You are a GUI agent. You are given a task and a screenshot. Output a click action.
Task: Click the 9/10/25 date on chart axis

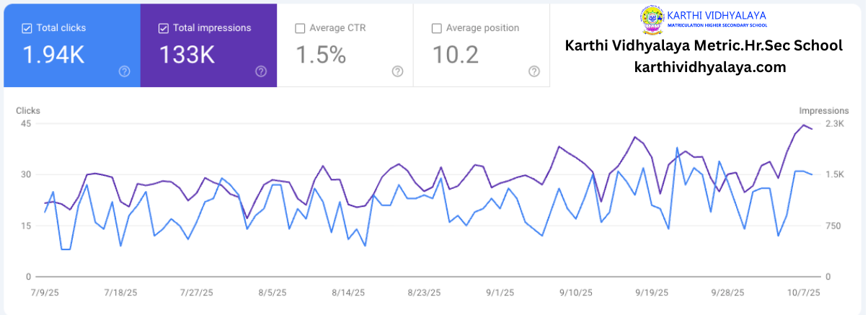[575, 293]
